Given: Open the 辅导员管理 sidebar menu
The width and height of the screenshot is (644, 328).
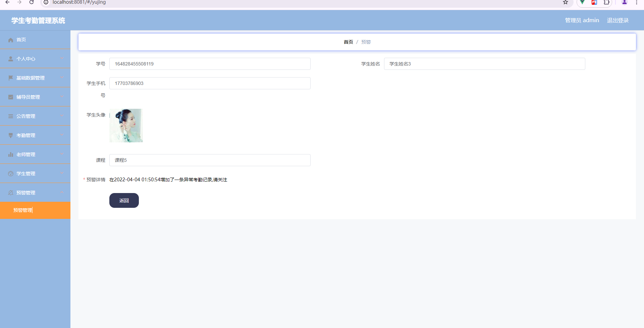Looking at the screenshot, I should [35, 97].
